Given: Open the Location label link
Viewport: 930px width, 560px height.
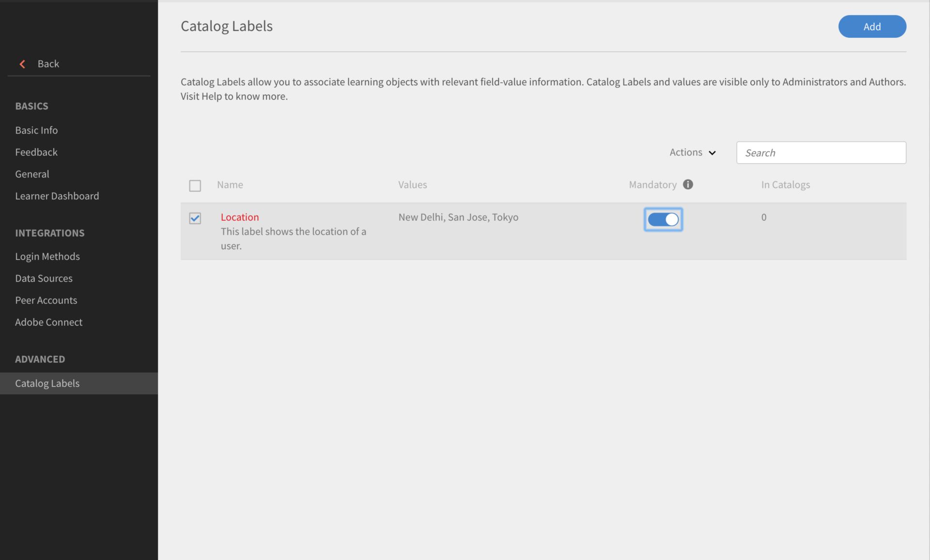Looking at the screenshot, I should [240, 217].
